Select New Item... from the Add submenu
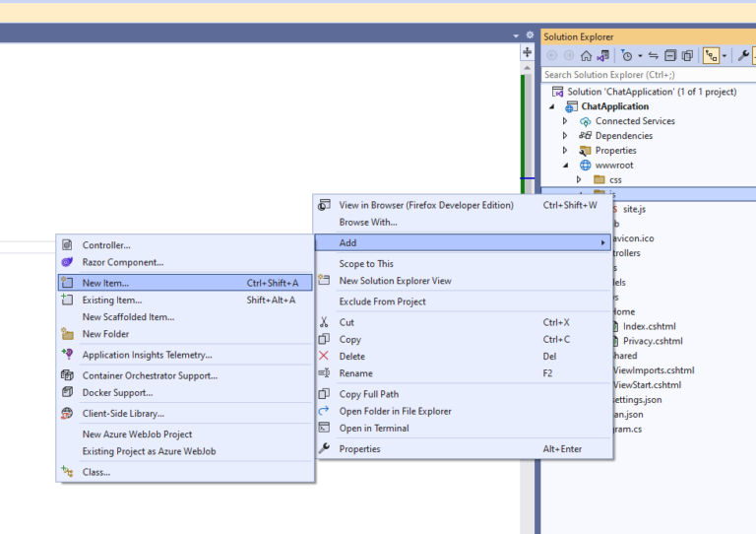756x534 pixels. [x=105, y=283]
